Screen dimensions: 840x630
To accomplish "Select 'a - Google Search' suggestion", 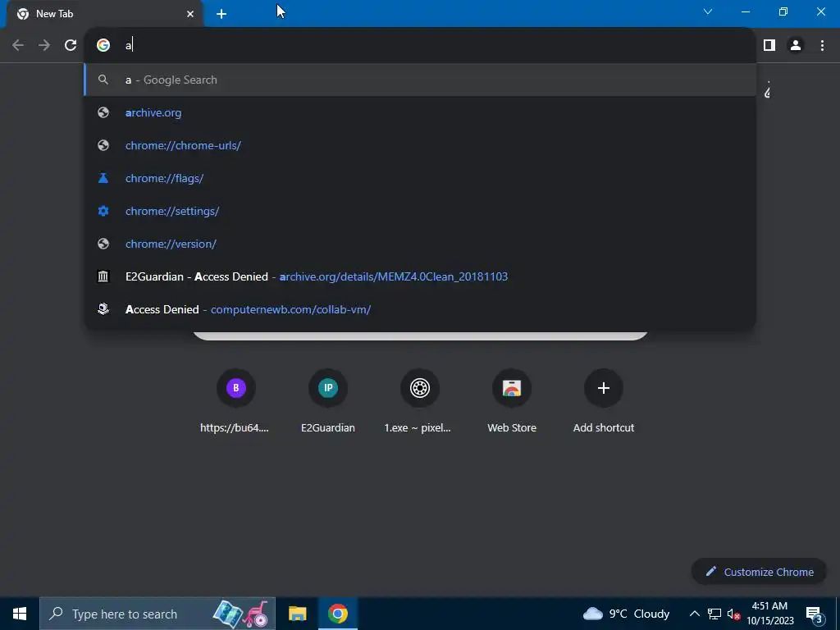I will (420, 80).
